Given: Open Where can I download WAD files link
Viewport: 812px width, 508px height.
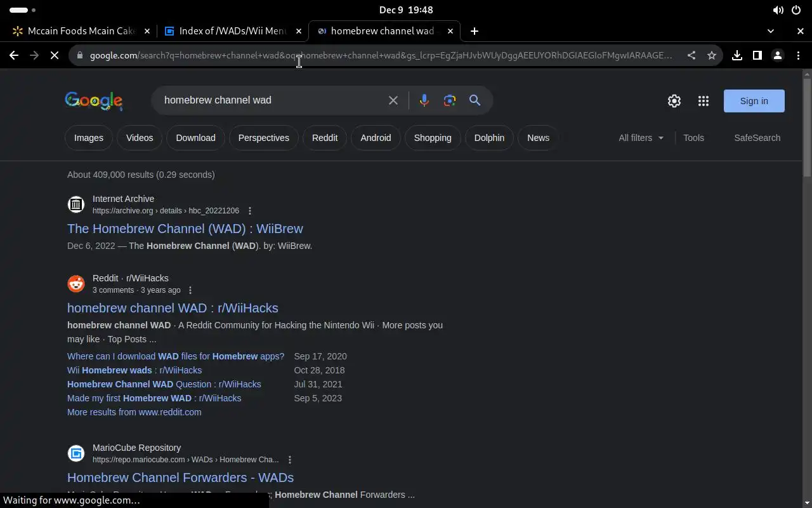Looking at the screenshot, I should pos(176,356).
